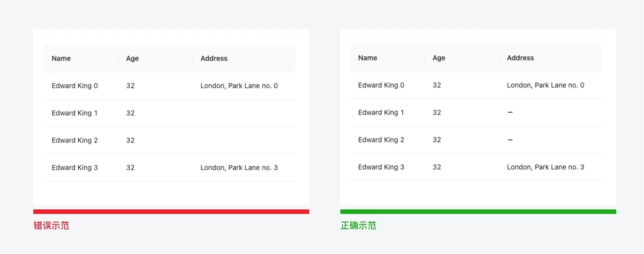The width and height of the screenshot is (644, 254).
Task: Click Edward King 1 in the left table
Action: point(74,113)
